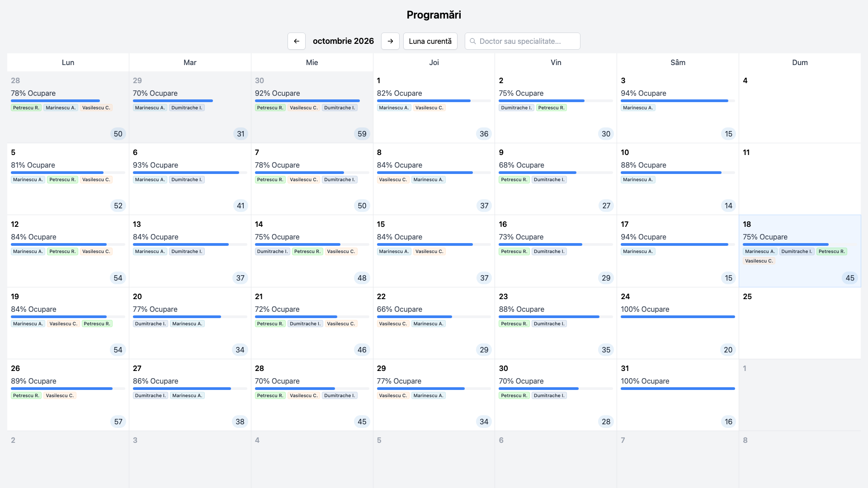Select Vasilescu C. tag on October 26

point(60,395)
